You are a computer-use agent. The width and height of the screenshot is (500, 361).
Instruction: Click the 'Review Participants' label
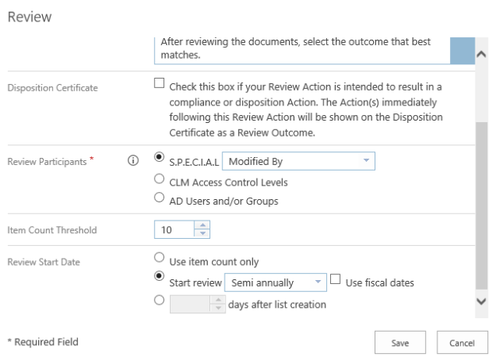(x=47, y=162)
